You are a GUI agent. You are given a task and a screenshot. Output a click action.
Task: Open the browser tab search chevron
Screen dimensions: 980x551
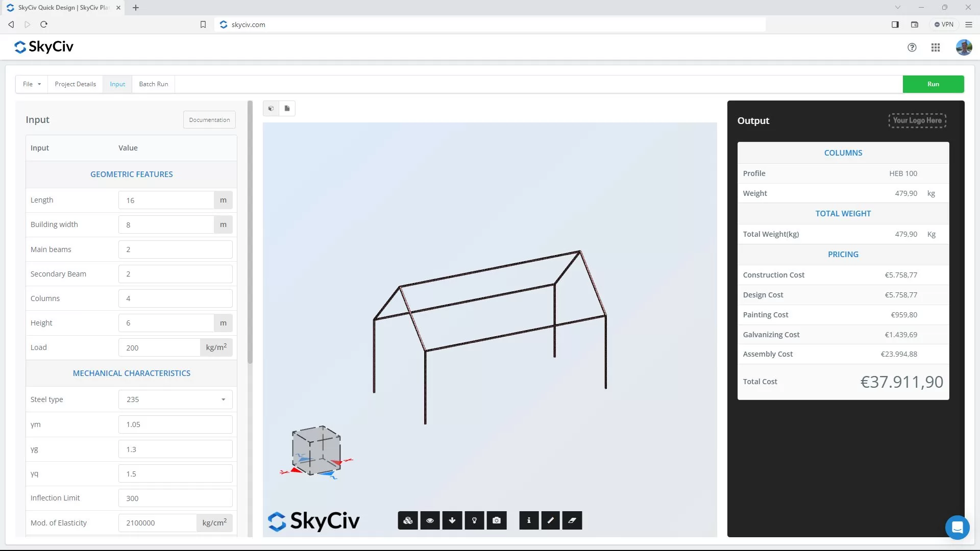[x=898, y=8]
